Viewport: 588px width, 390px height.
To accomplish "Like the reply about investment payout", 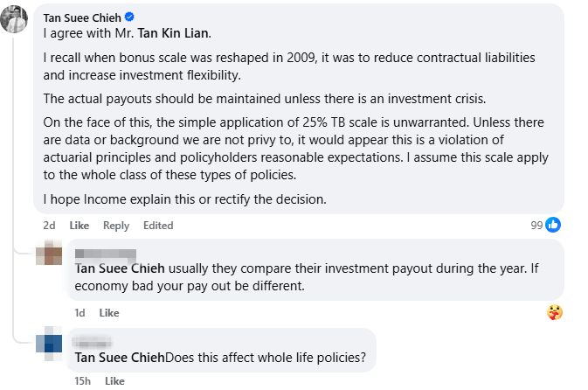I will coord(109,312).
